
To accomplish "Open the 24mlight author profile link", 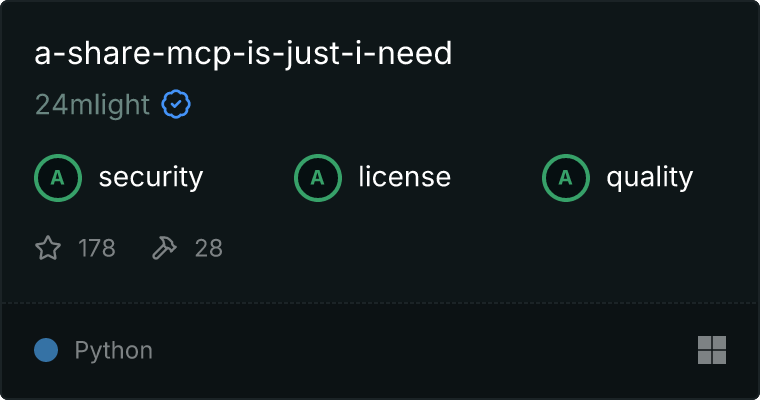I will (92, 105).
